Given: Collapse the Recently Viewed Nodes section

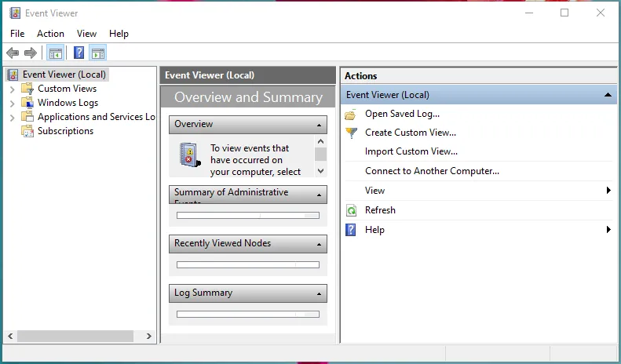Looking at the screenshot, I should coord(319,245).
